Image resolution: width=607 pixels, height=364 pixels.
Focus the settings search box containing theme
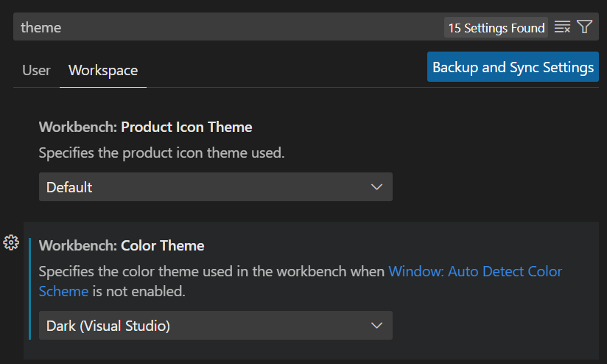click(x=228, y=27)
